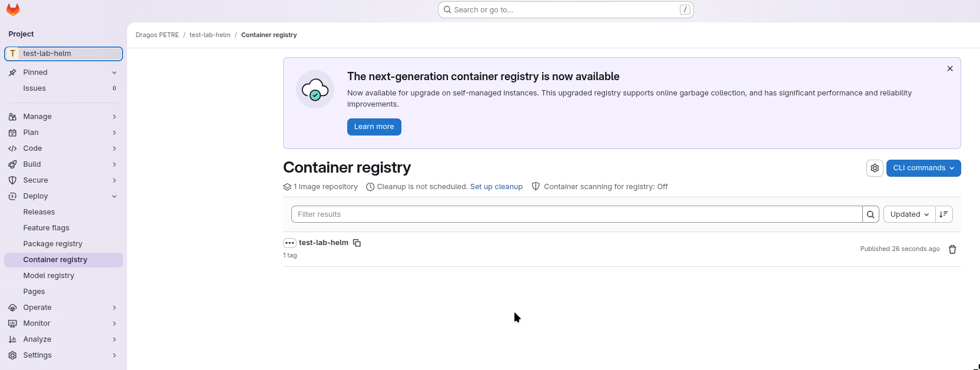Open Issues in pinned section
The image size is (980, 370).
[64, 88]
